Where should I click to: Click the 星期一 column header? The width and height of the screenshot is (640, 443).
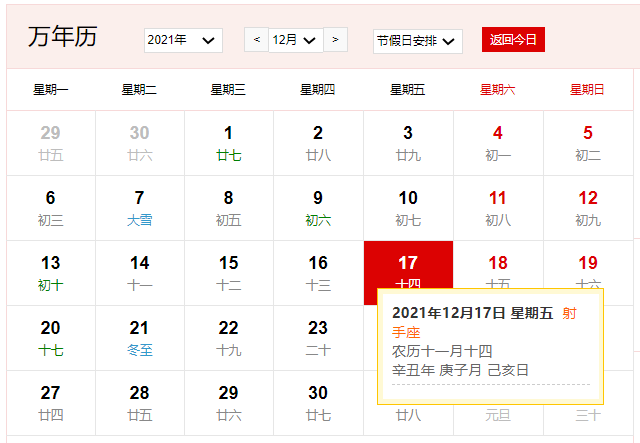pyautogui.click(x=51, y=89)
